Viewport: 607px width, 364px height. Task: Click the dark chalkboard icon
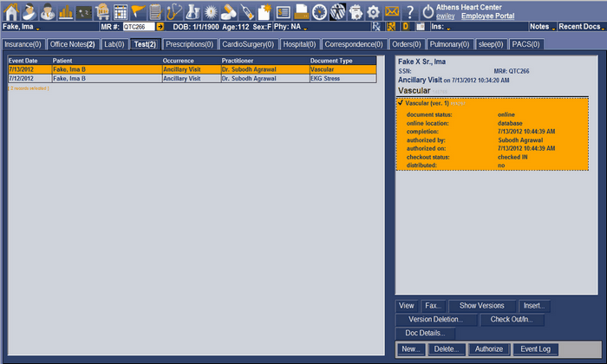(x=83, y=13)
